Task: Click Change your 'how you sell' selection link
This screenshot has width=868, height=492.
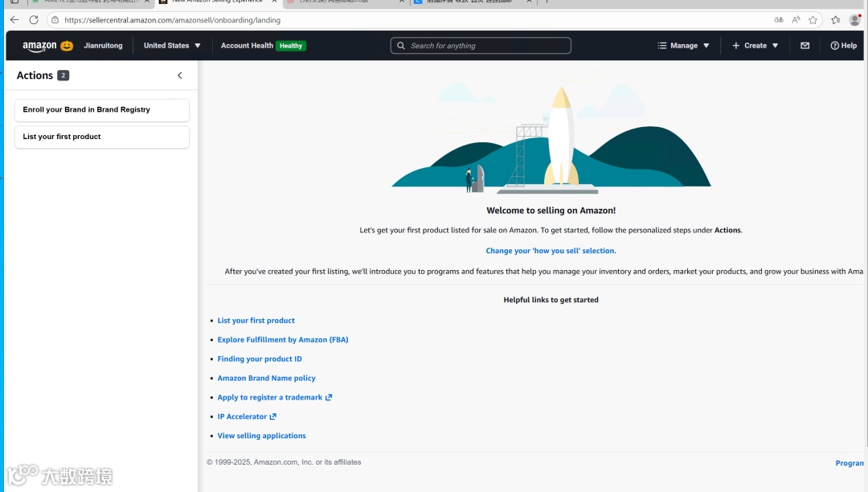Action: click(x=551, y=251)
